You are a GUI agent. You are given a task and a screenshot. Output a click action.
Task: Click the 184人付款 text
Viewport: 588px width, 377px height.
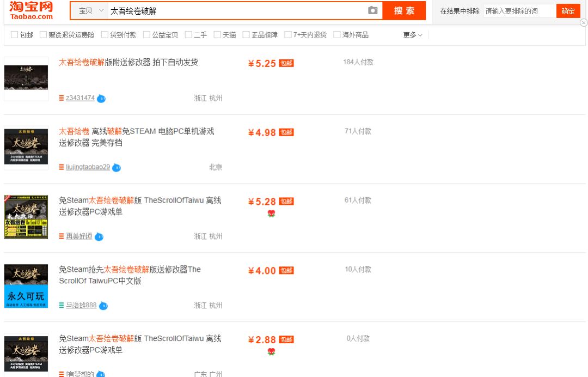tap(358, 62)
